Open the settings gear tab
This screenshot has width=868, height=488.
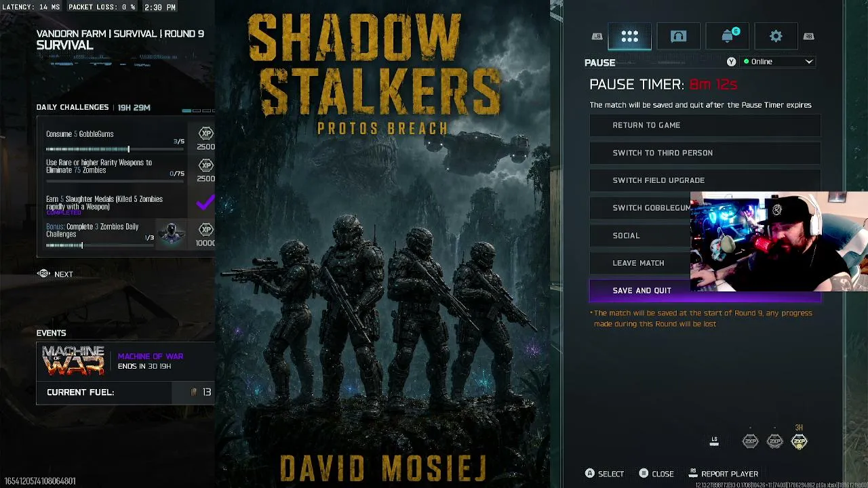tap(776, 37)
